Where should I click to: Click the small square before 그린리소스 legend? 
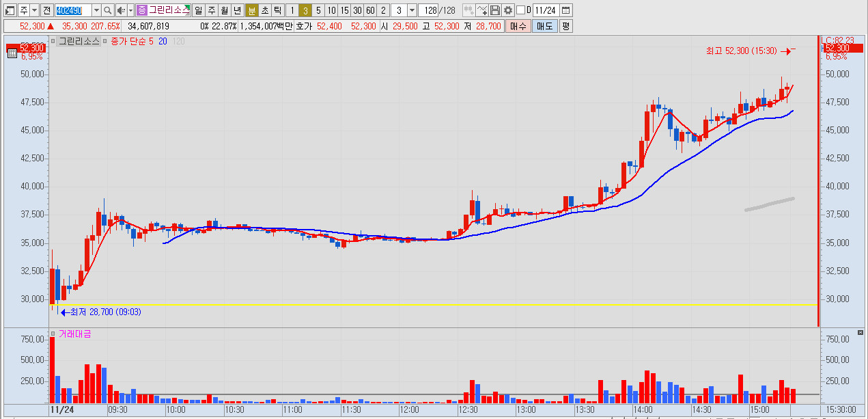53,41
